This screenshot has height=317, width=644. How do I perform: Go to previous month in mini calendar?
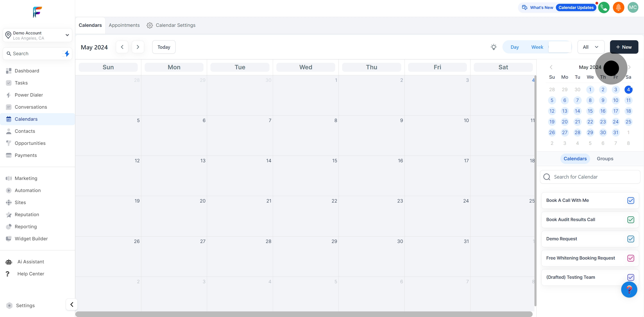(x=551, y=67)
